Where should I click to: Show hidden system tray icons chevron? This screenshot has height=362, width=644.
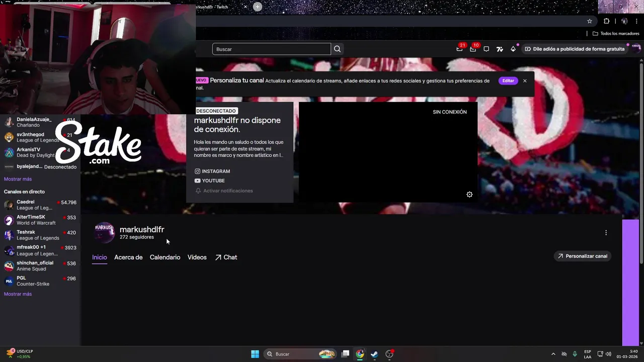553,354
